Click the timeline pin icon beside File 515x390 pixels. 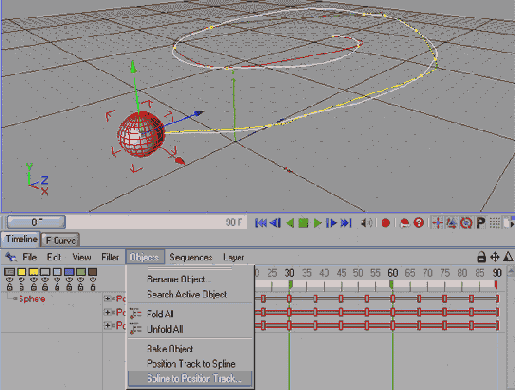point(11,257)
